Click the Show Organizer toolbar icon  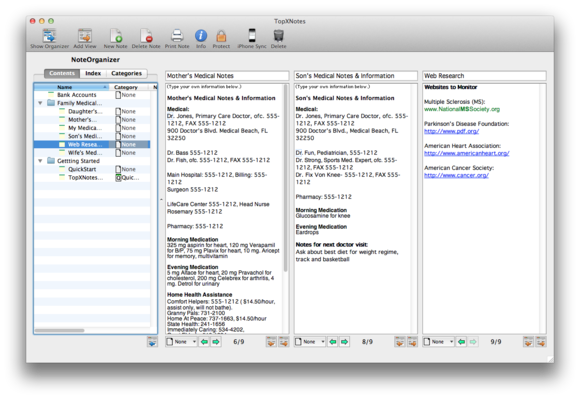49,36
